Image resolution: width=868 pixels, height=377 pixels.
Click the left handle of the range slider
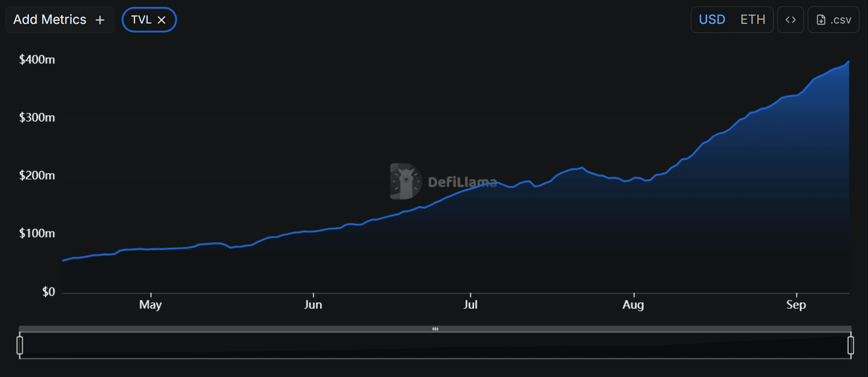tap(20, 345)
